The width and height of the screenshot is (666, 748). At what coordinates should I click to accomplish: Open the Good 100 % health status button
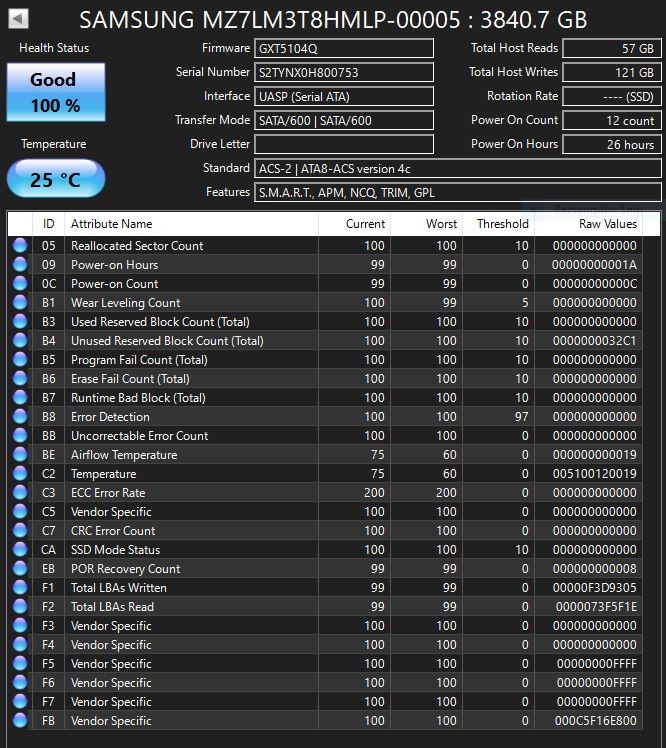point(56,92)
